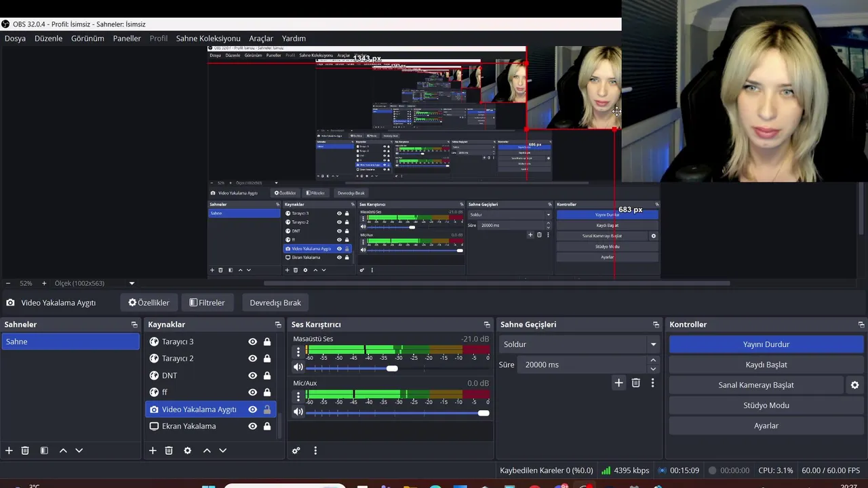Increase transition duration with up arrow
Screen dimensions: 868x488
click(x=653, y=361)
